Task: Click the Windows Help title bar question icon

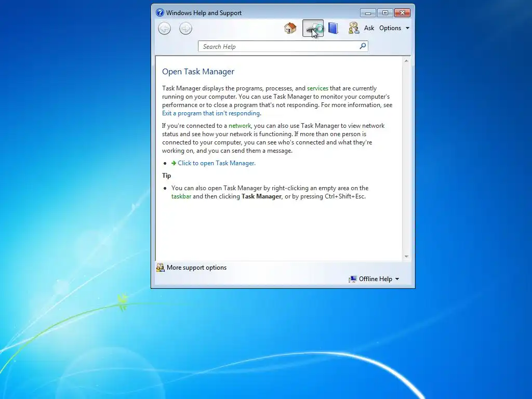Action: click(160, 13)
